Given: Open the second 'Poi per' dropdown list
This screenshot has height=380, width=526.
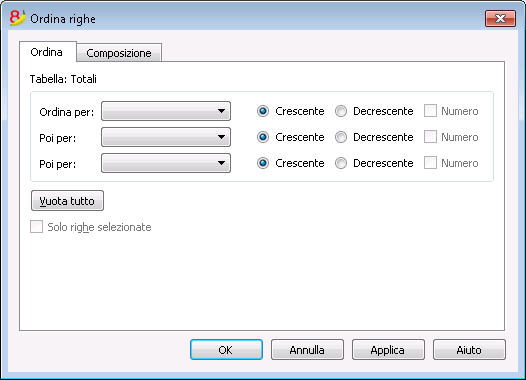Looking at the screenshot, I should coord(166,163).
